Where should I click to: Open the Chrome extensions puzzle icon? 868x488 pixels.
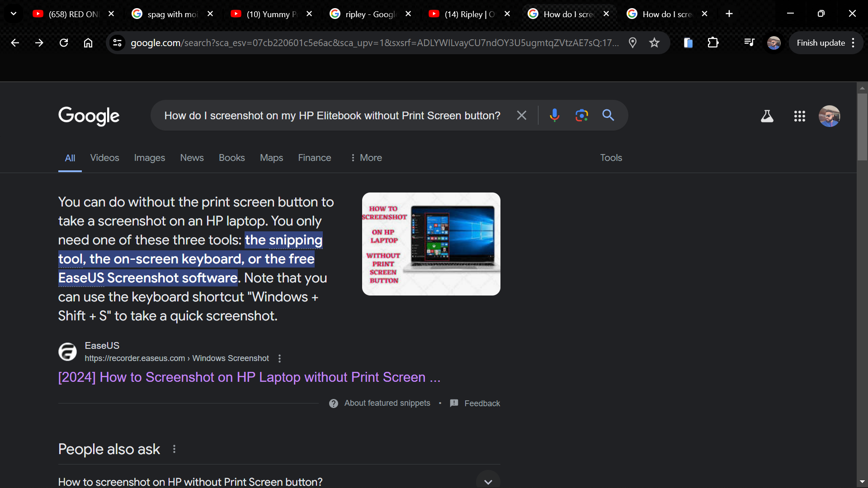713,43
